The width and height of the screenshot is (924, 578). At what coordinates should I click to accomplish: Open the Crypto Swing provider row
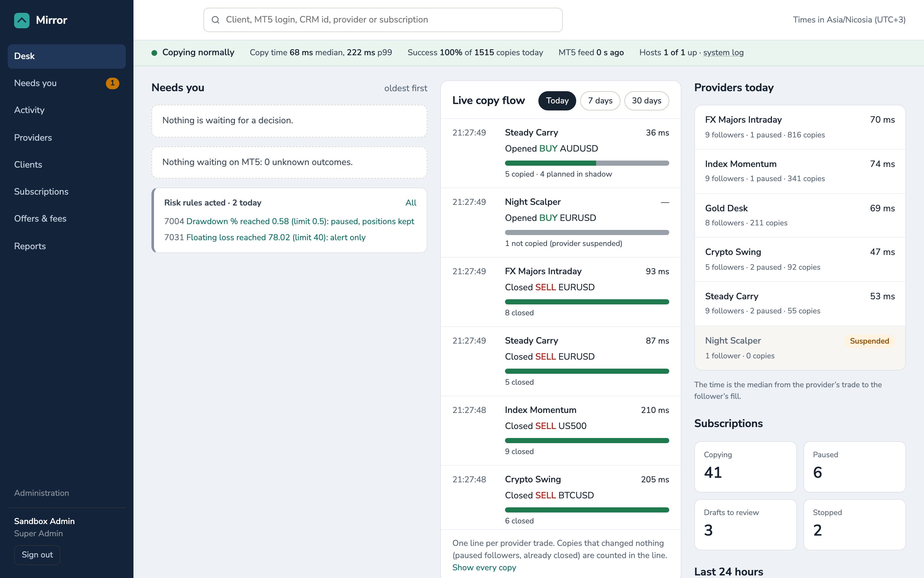[800, 260]
